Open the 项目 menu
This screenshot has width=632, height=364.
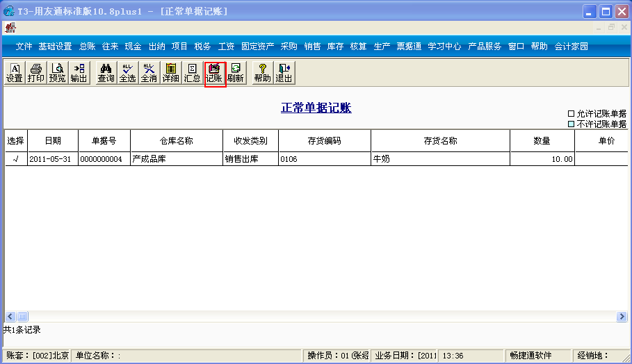tap(179, 47)
